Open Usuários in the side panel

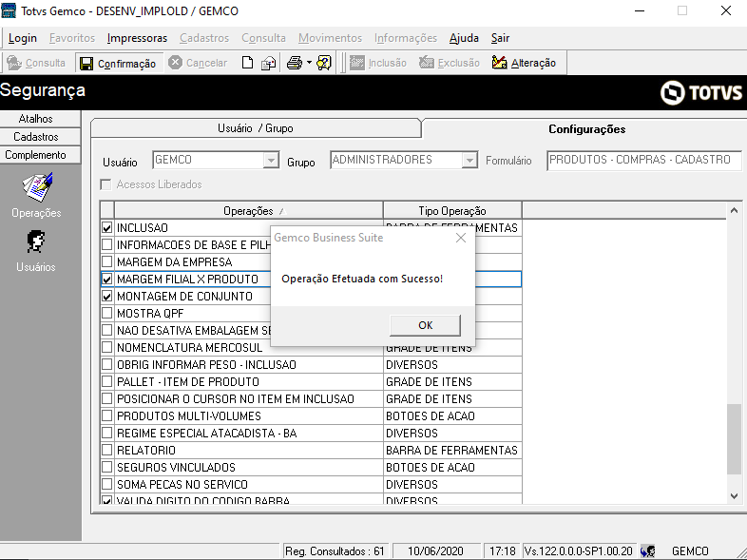click(36, 251)
